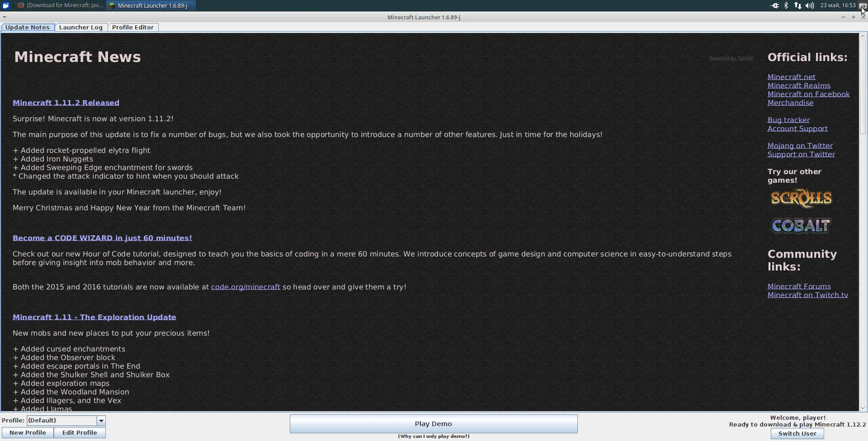The height and width of the screenshot is (441, 868).
Task: Minimize the Minecraft Launcher window
Action: pyautogui.click(x=844, y=17)
